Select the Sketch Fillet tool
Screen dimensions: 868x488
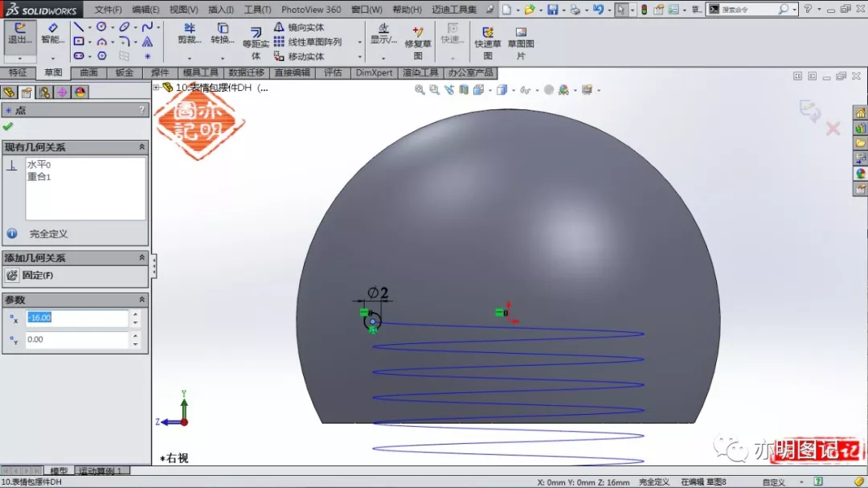tap(125, 42)
